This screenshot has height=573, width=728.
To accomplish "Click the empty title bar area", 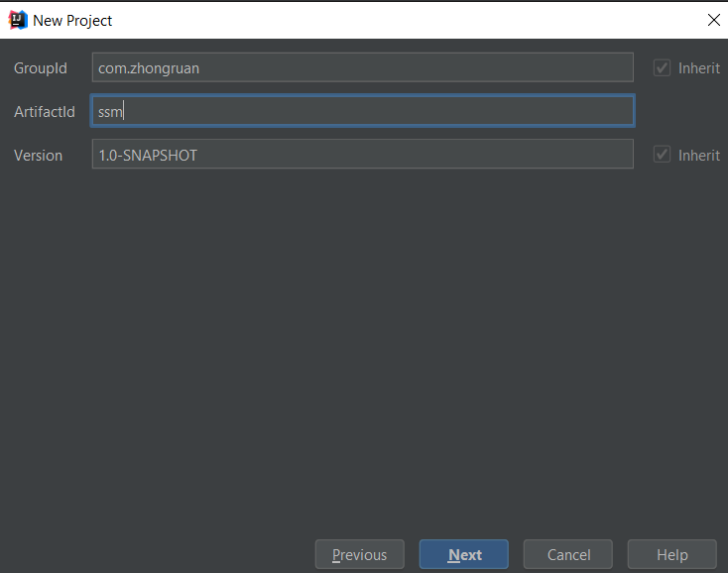I will 397,20.
